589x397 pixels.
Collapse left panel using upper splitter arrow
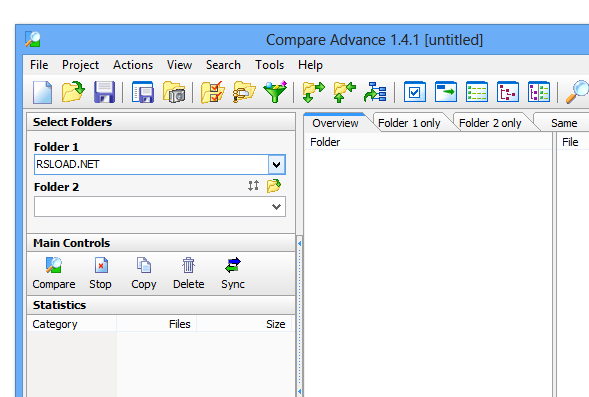299,244
